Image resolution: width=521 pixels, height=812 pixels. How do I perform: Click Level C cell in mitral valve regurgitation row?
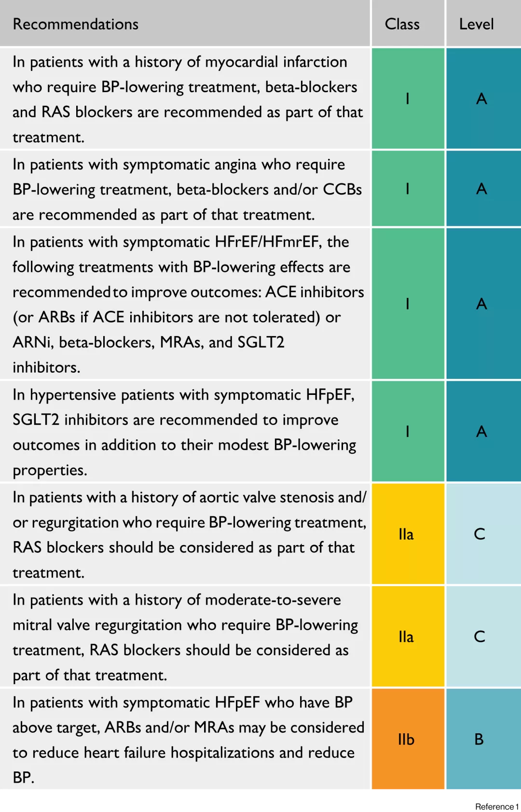coord(480,636)
